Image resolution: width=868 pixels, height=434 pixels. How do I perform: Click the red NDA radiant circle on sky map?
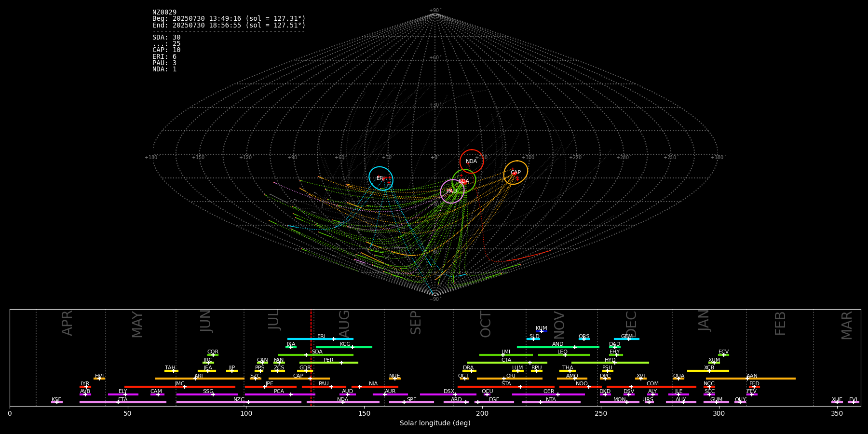(472, 162)
